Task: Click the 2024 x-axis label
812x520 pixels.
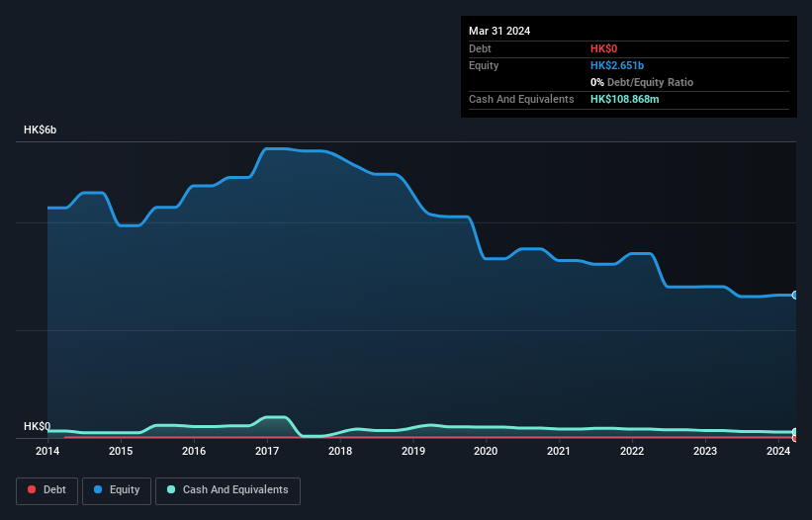Action: 778,451
